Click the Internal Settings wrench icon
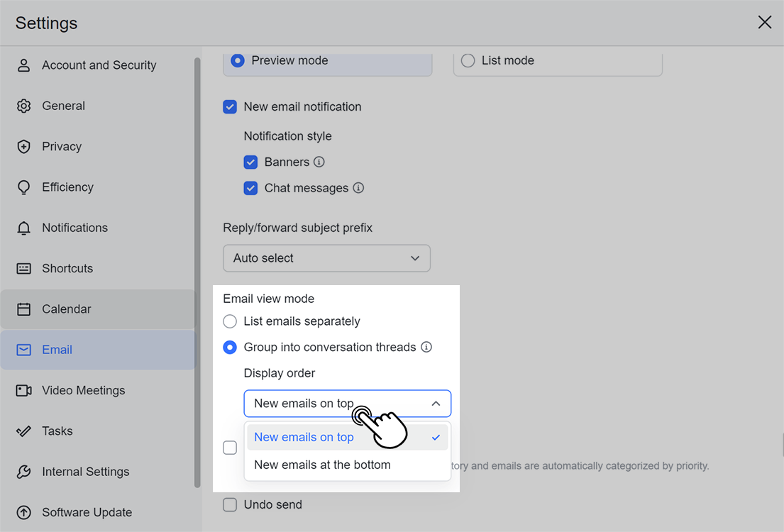Viewport: 784px width, 532px height. click(x=23, y=472)
